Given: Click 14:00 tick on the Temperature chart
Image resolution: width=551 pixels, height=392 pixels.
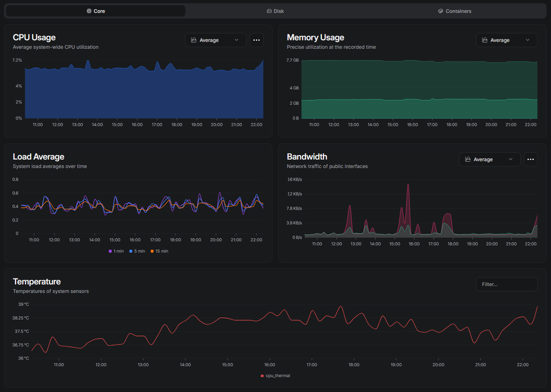Looking at the screenshot, I should [x=185, y=365].
